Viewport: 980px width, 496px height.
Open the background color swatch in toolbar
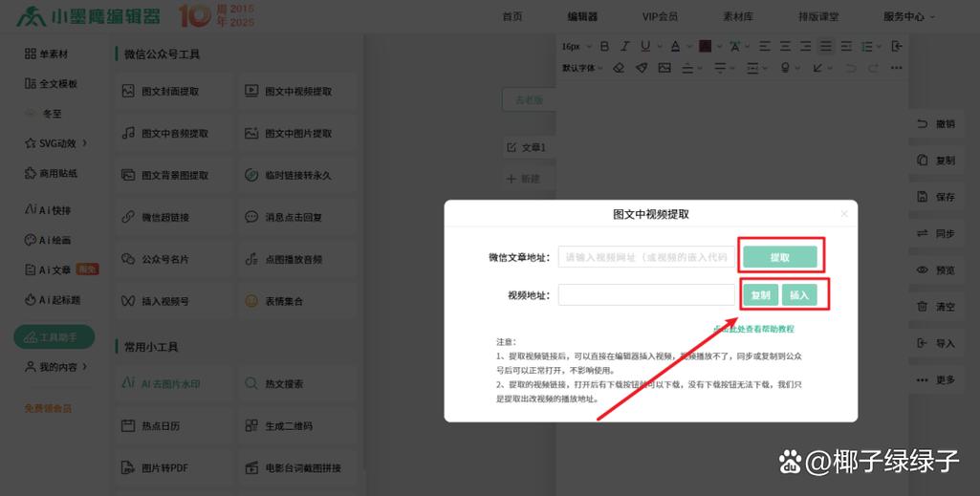click(x=705, y=46)
